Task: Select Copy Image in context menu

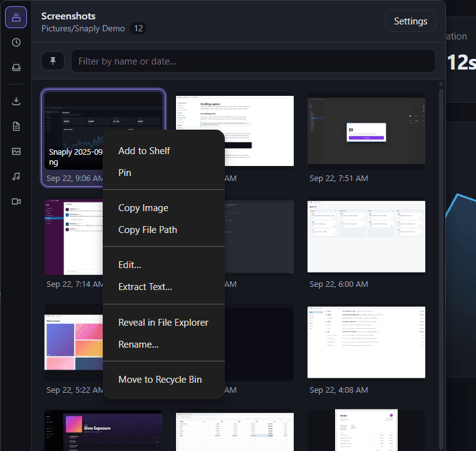Action: click(x=163, y=208)
